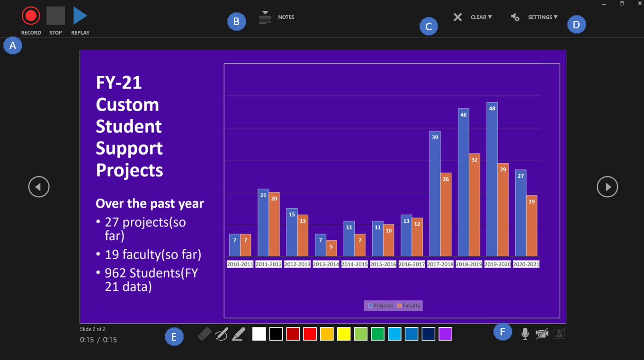The width and height of the screenshot is (644, 360).
Task: Click the '2016-2017' axis label
Action: tap(411, 264)
